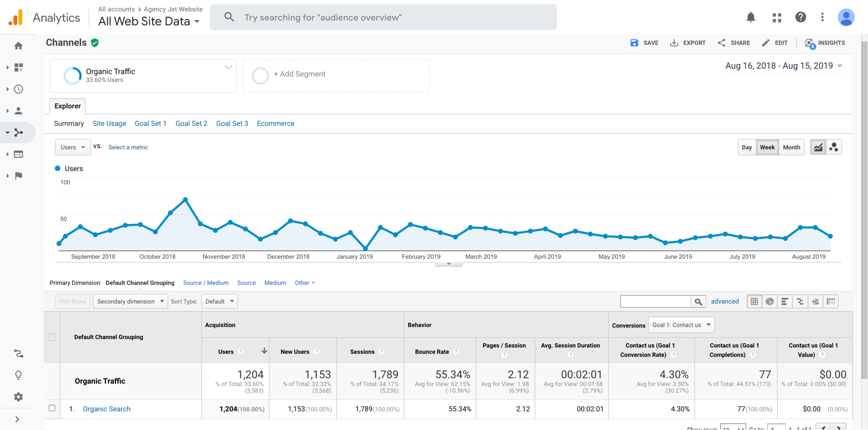Viewport: 868px width, 430px height.
Task: Open the Secondary dimension dropdown
Action: pyautogui.click(x=130, y=301)
